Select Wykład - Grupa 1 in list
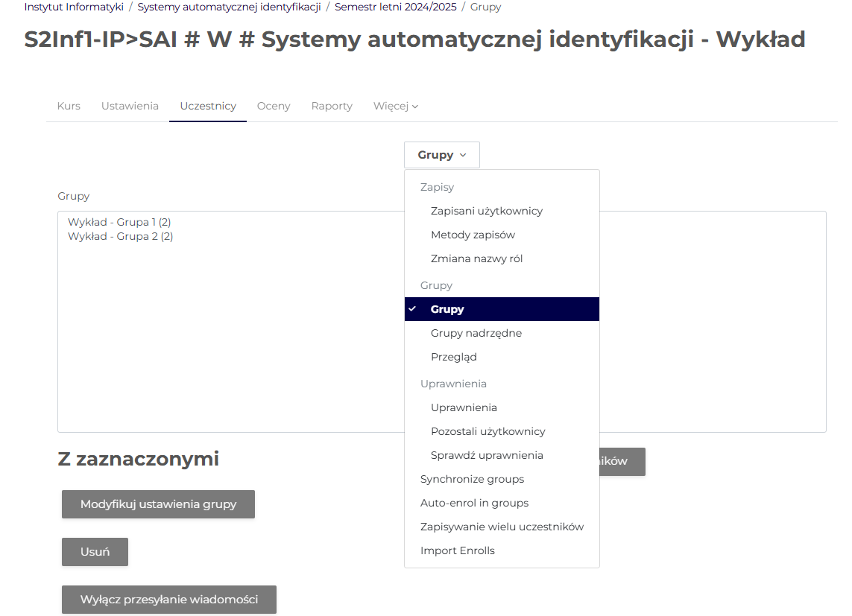The width and height of the screenshot is (852, 616). (x=119, y=222)
